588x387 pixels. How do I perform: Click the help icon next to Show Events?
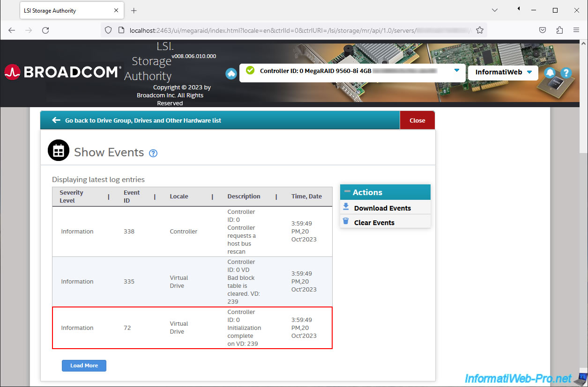[153, 153]
